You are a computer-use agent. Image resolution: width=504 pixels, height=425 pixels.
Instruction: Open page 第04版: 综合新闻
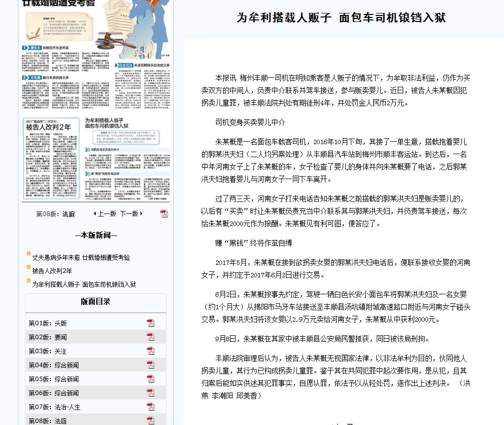[x=54, y=365]
